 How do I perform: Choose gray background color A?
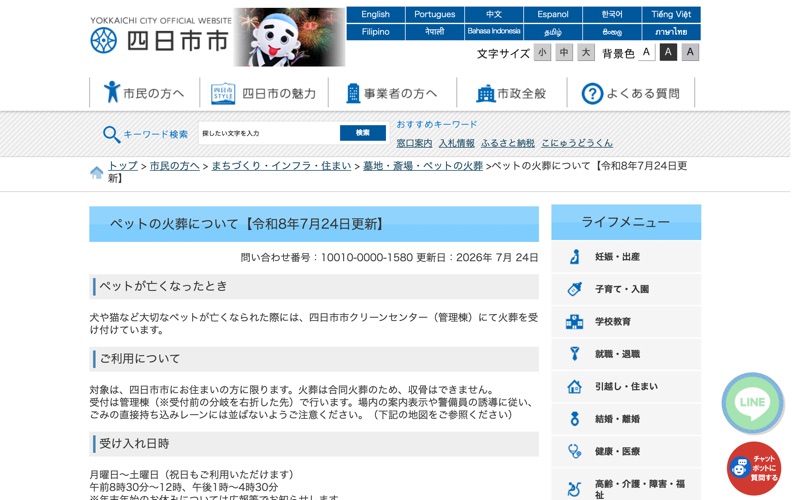[x=690, y=52]
